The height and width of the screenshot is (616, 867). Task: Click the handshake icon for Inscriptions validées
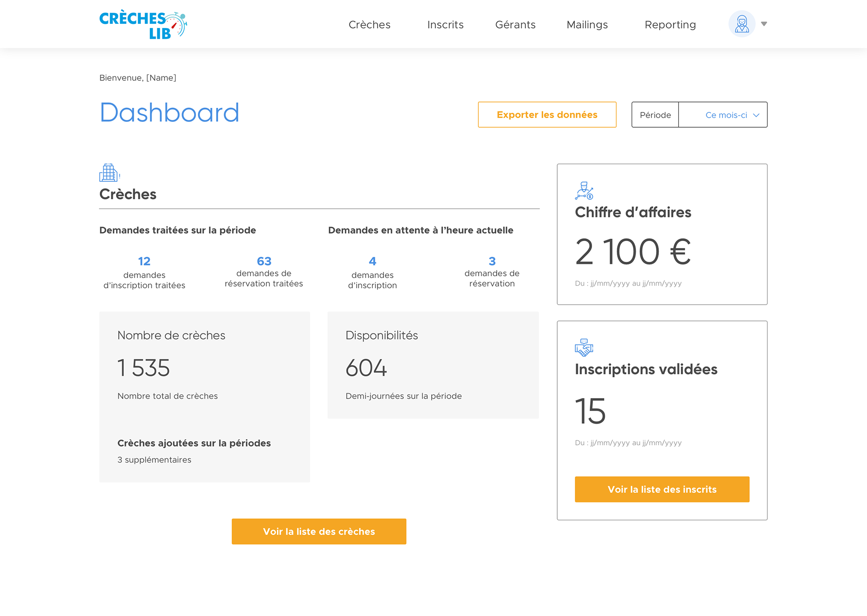tap(584, 347)
